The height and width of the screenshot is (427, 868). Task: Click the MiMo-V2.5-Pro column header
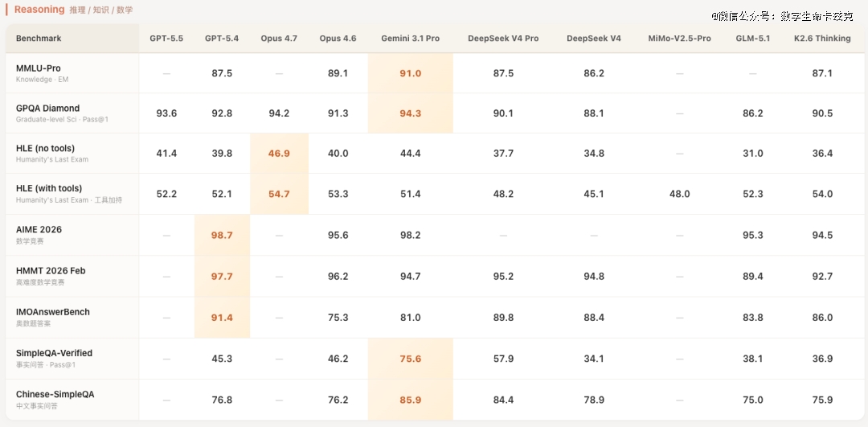(679, 39)
